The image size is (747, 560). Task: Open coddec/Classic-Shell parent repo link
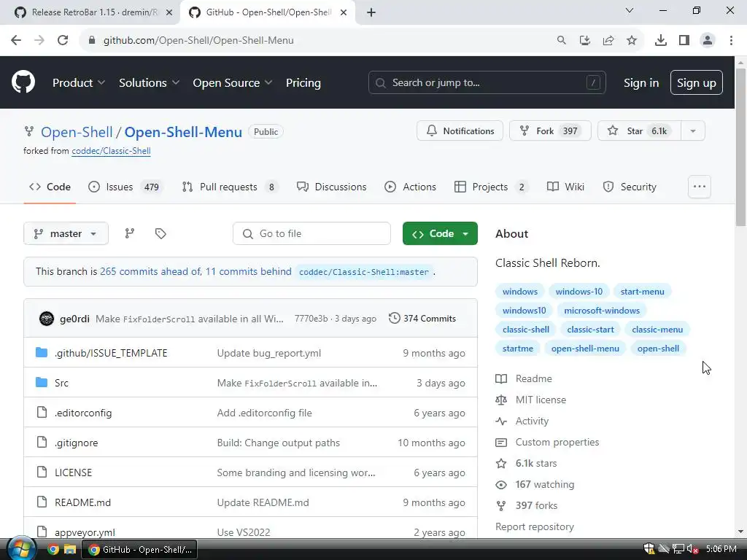(x=111, y=151)
